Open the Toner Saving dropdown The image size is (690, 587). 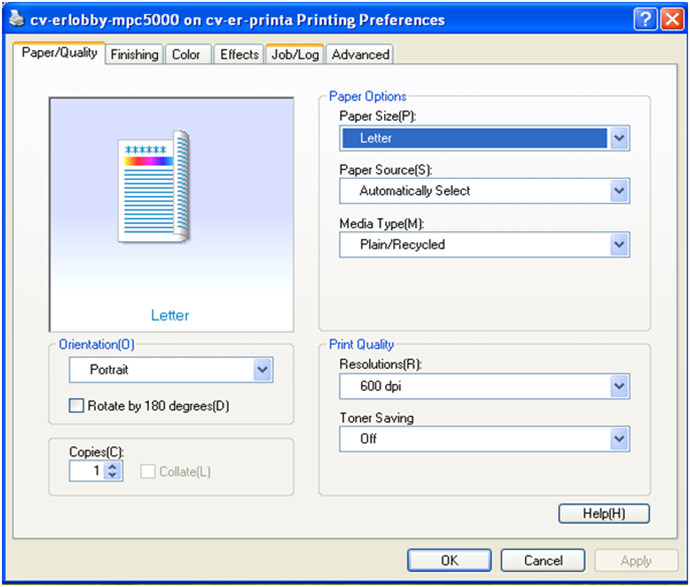[620, 439]
